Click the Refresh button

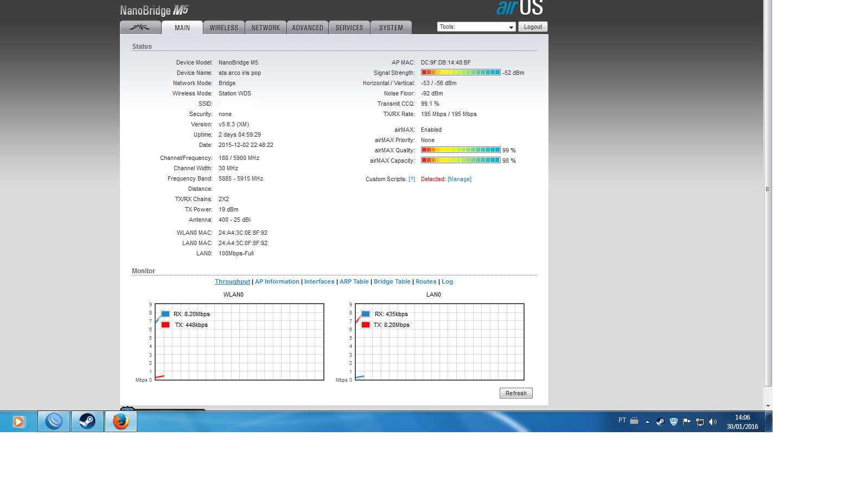(x=516, y=393)
